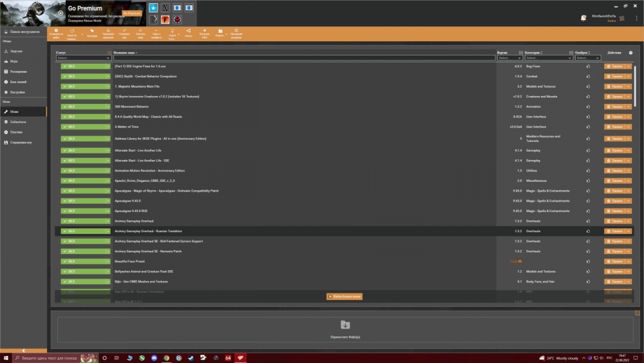
Task: Toggle enabled status for SkySA Combat Behavior
Action: (x=83, y=77)
